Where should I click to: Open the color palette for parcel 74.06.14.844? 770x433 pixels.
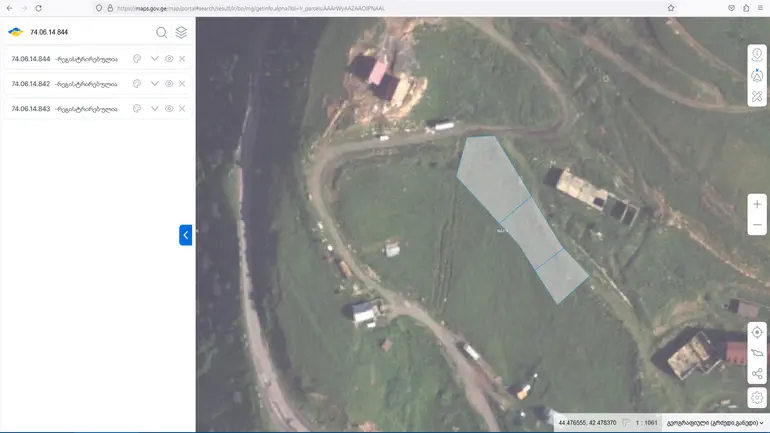pos(137,59)
